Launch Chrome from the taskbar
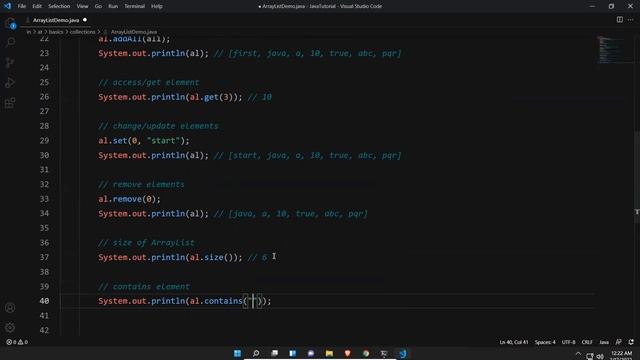Image resolution: width=640 pixels, height=360 pixels. click(366, 353)
